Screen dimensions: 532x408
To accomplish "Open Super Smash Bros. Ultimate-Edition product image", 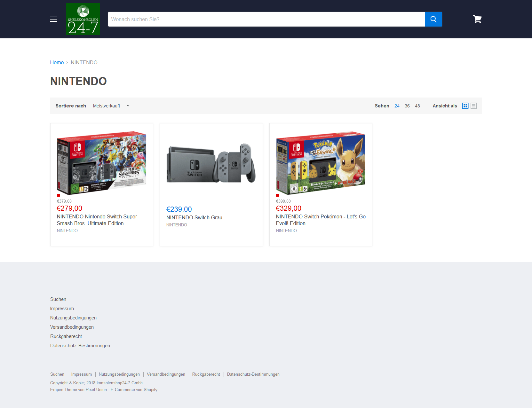I will coord(102,163).
